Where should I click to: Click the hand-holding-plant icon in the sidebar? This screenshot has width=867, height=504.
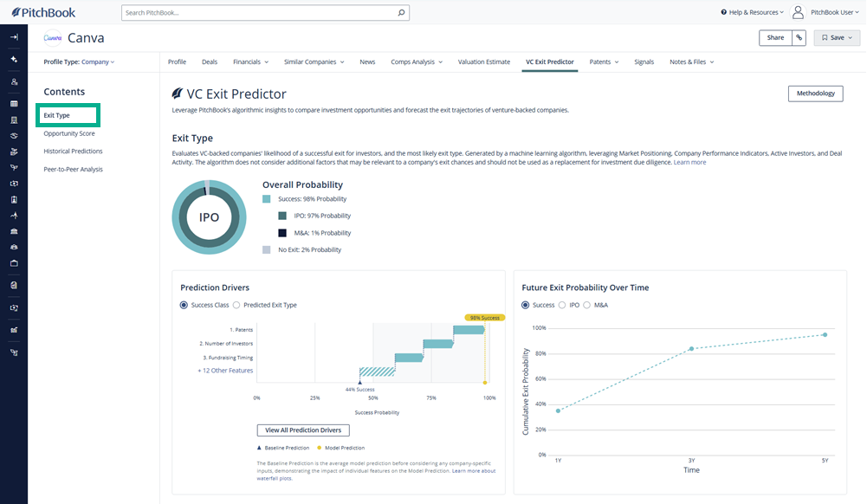click(14, 152)
